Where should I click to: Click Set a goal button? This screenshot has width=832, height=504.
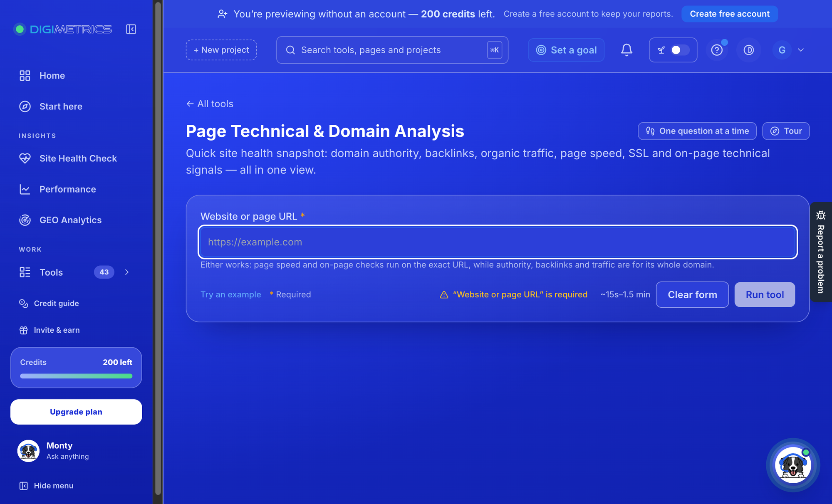566,50
